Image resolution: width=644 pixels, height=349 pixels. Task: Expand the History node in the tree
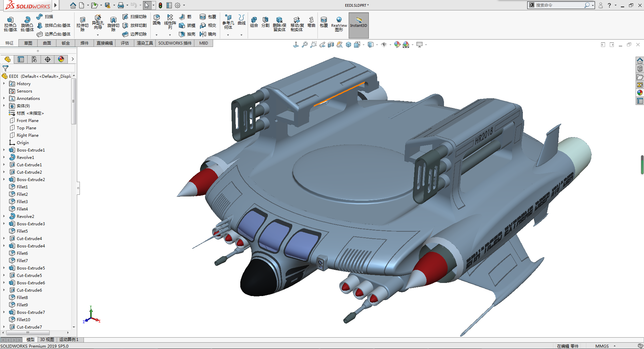tap(4, 84)
